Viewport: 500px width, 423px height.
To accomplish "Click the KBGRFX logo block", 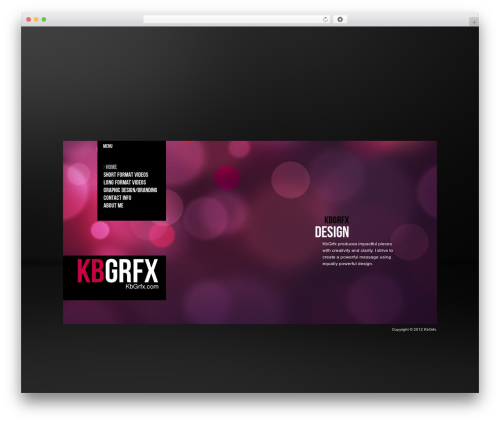I will 114,278.
